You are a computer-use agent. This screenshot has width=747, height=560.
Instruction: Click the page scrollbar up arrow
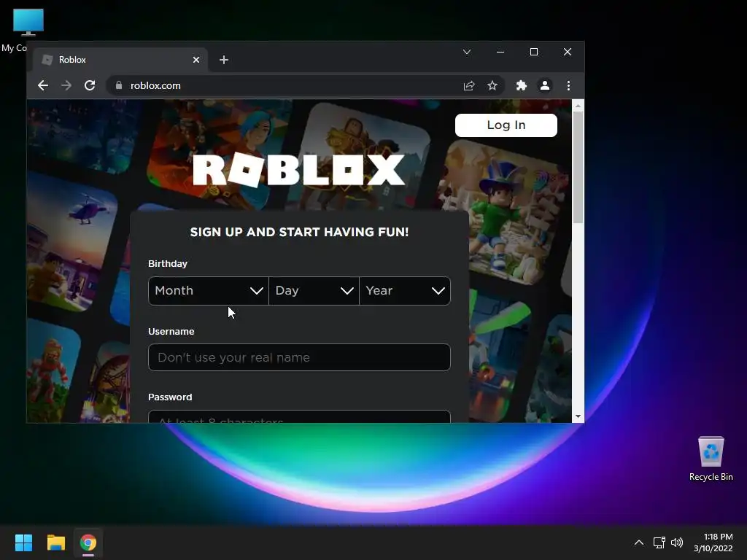click(x=578, y=105)
